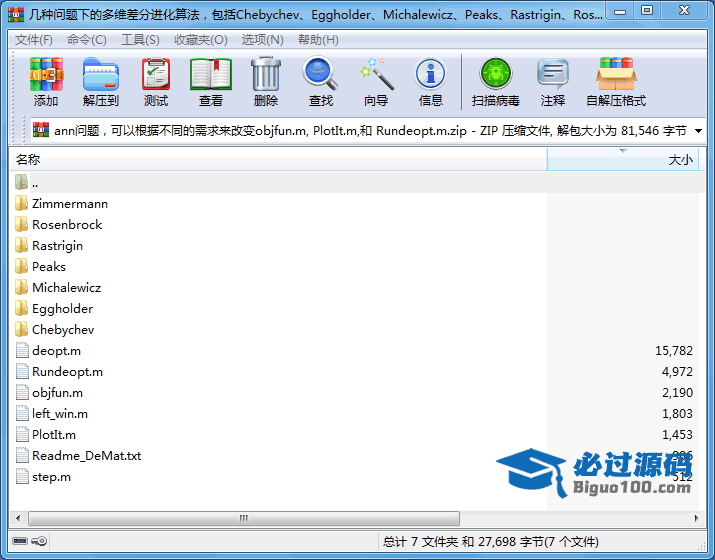Open the Help (帮助) menu
Viewport: 715px width, 560px height.
[x=318, y=40]
